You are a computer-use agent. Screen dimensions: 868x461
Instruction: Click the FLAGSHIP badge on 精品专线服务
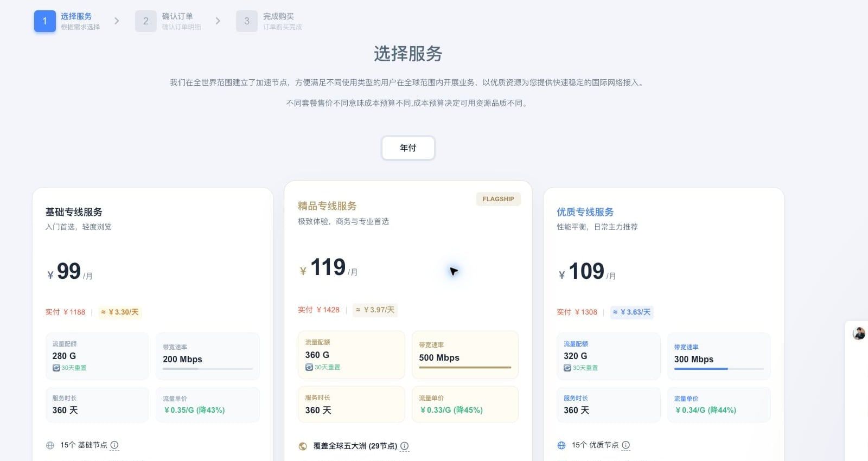coord(498,199)
